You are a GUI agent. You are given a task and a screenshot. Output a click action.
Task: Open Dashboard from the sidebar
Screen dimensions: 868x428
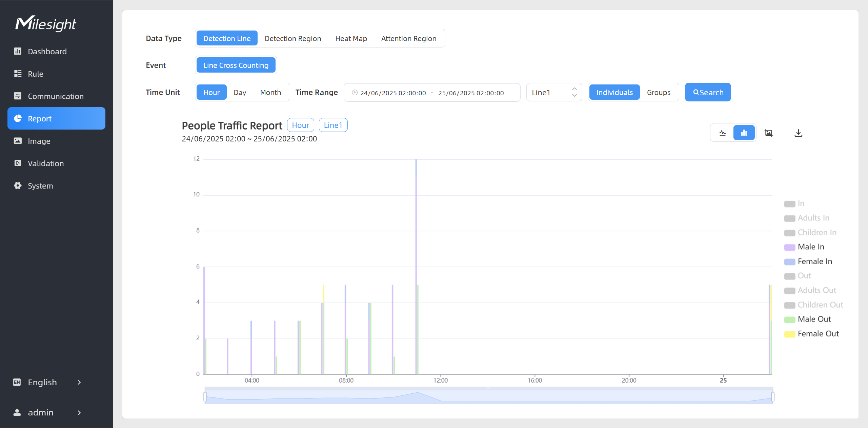[x=47, y=52]
